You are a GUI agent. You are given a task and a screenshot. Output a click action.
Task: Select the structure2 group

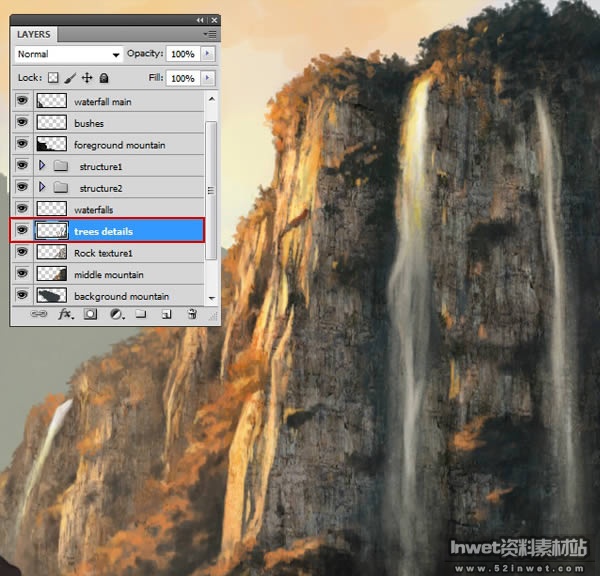click(108, 188)
